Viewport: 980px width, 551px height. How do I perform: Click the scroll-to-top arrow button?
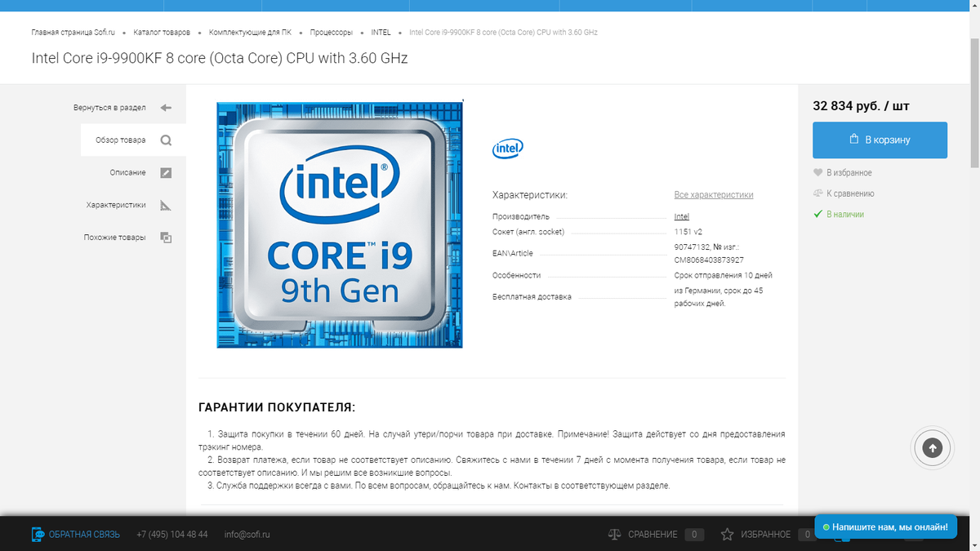933,447
